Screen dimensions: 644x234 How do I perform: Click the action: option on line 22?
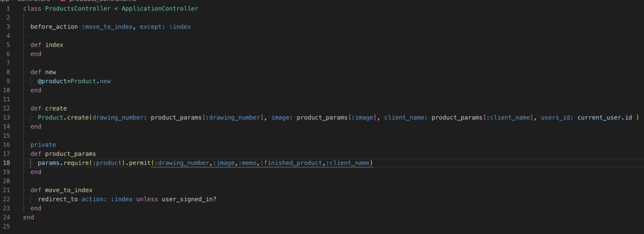click(x=94, y=199)
